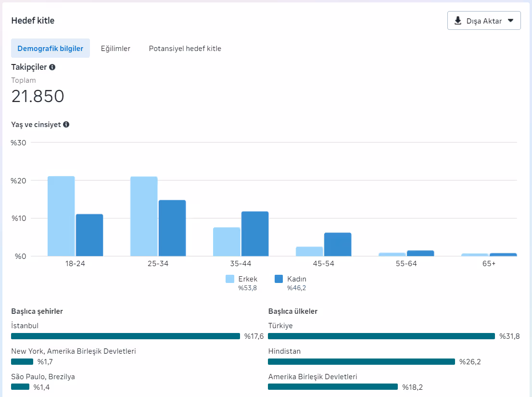The image size is (532, 397).
Task: Click the Kadın bar for 25-34
Action: (x=172, y=228)
